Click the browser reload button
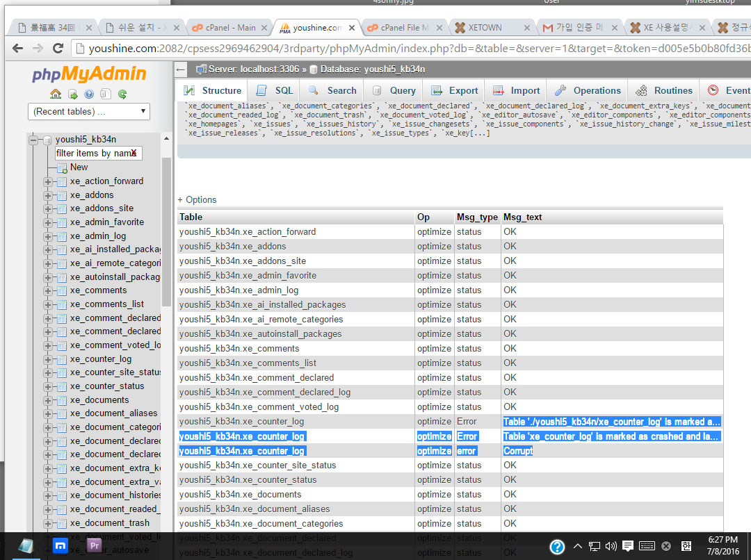 (58, 48)
